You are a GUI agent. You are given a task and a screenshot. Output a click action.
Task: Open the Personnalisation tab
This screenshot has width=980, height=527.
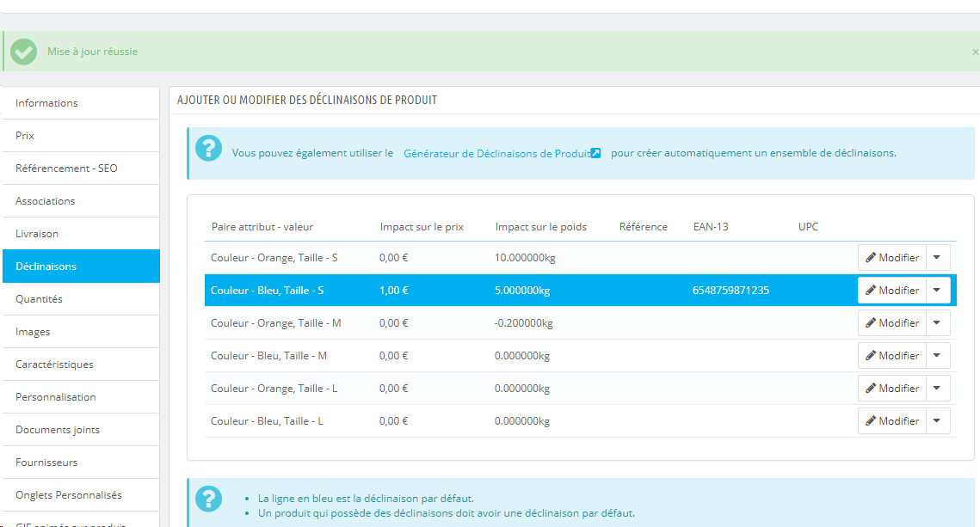(x=81, y=397)
